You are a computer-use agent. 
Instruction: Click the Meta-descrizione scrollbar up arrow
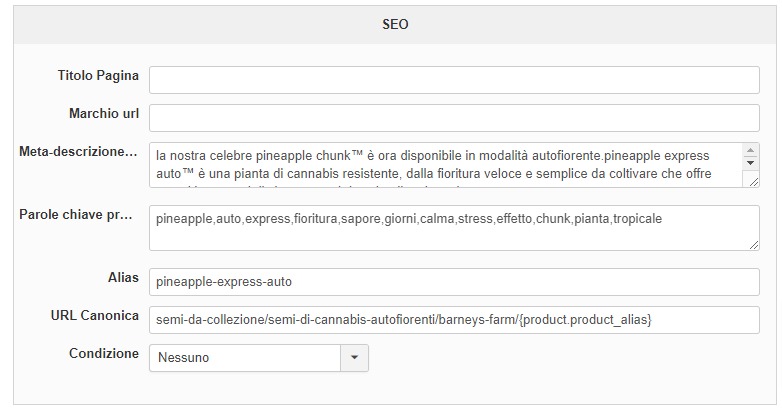point(751,150)
